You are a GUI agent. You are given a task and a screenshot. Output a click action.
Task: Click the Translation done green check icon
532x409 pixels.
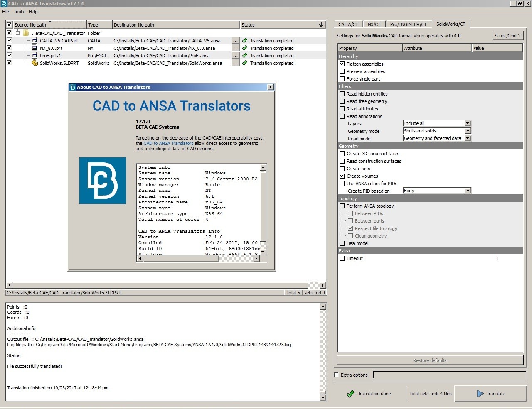(351, 394)
